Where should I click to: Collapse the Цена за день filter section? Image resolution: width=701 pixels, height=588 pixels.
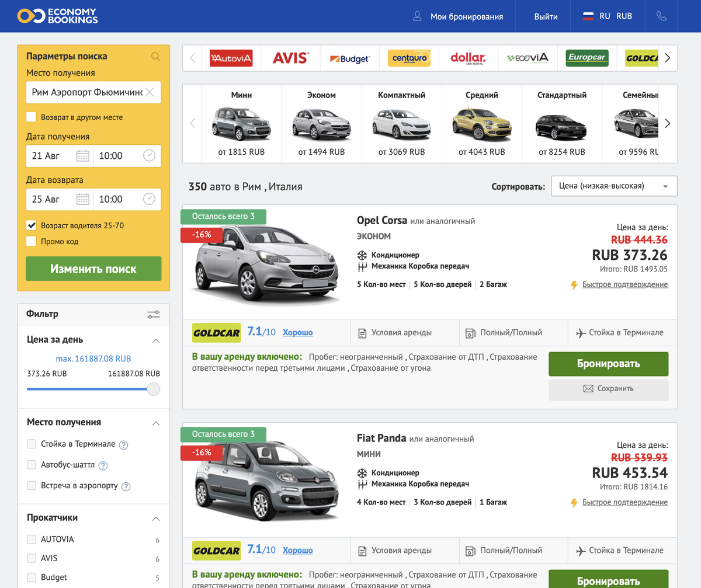click(156, 340)
